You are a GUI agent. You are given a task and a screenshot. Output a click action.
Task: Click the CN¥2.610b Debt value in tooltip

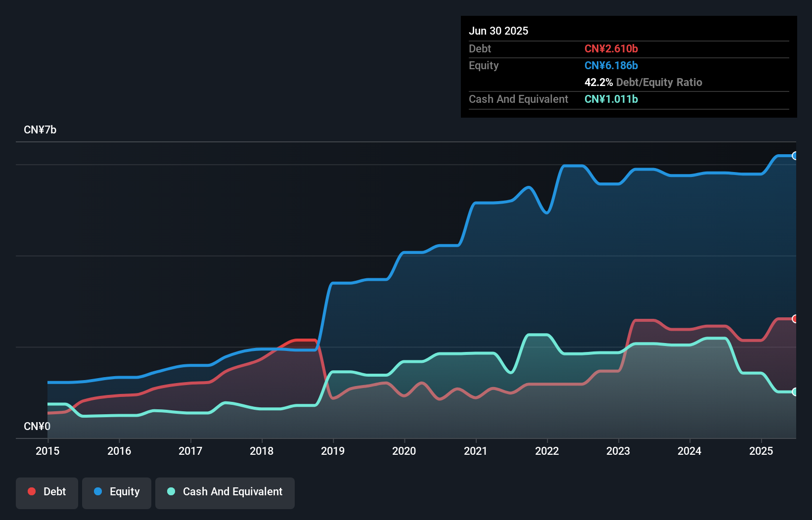click(x=611, y=48)
